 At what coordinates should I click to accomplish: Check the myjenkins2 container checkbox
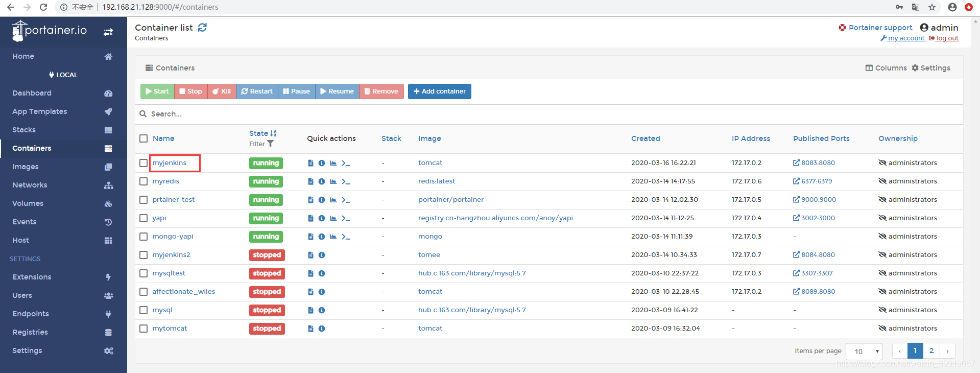(144, 255)
